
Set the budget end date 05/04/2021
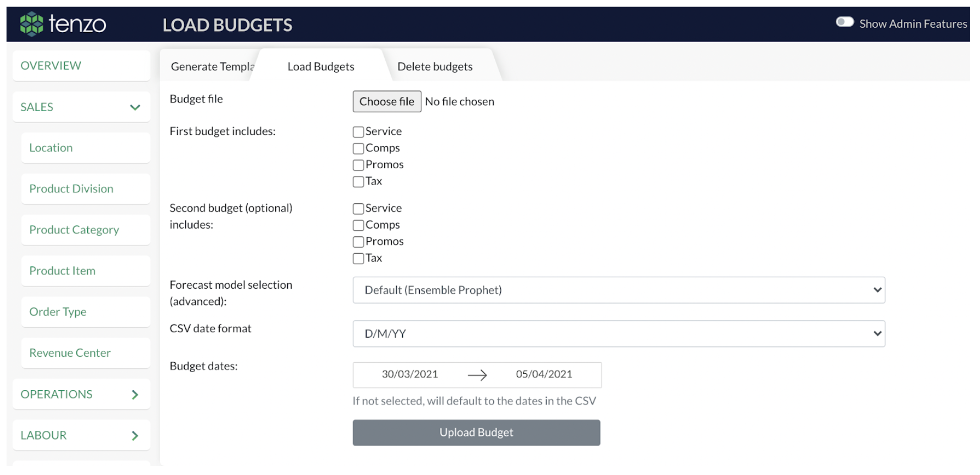(544, 374)
